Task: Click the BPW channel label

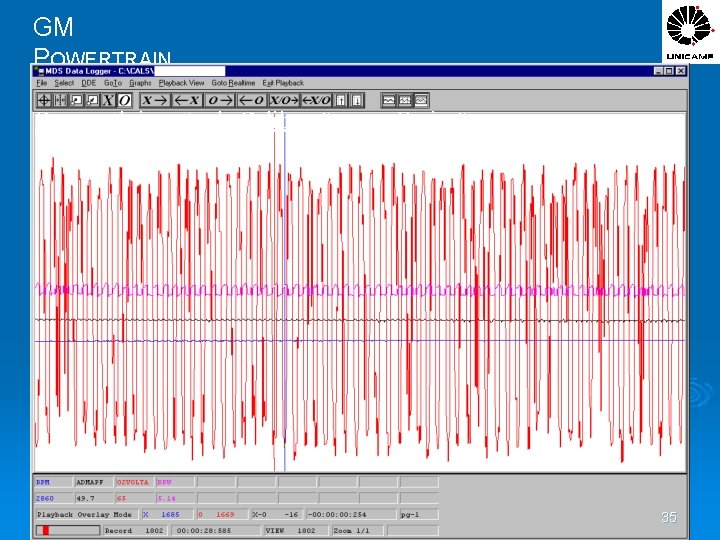Action: pyautogui.click(x=175, y=482)
